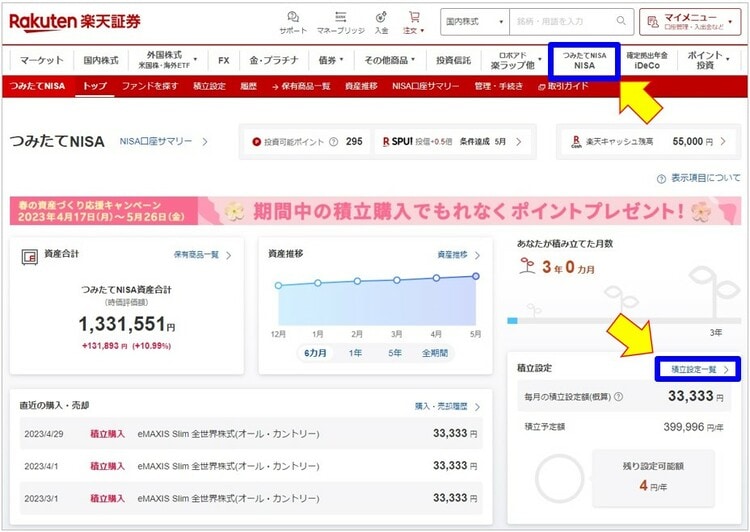Select the red bar 資産推移 tab
This screenshot has height=532, width=750.
(361, 86)
